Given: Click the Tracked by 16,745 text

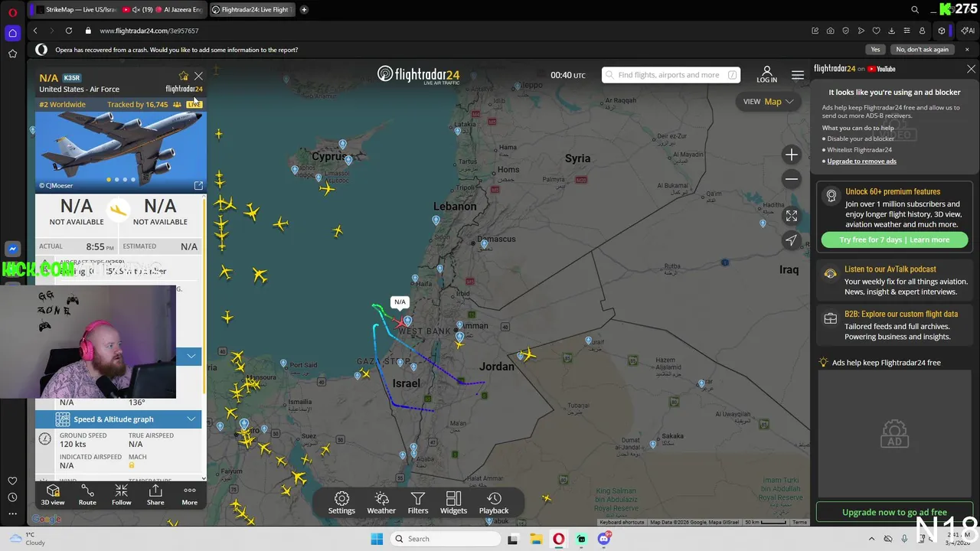Looking at the screenshot, I should (x=137, y=104).
